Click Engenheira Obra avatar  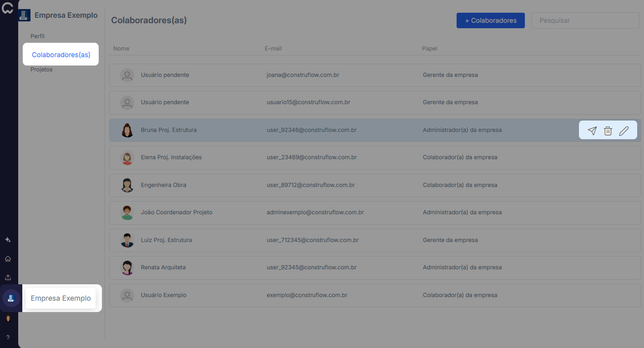coord(127,185)
